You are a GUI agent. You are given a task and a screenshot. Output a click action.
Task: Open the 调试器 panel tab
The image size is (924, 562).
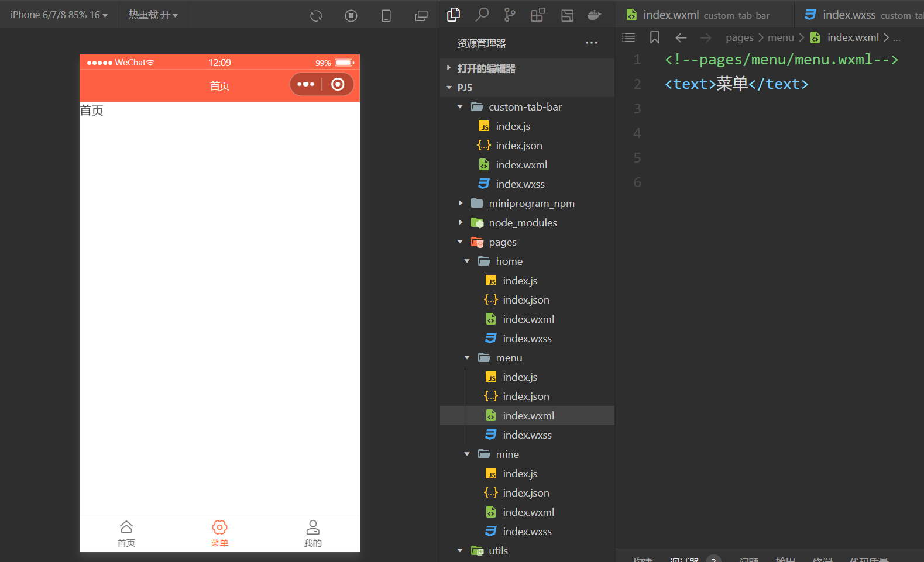click(684, 560)
